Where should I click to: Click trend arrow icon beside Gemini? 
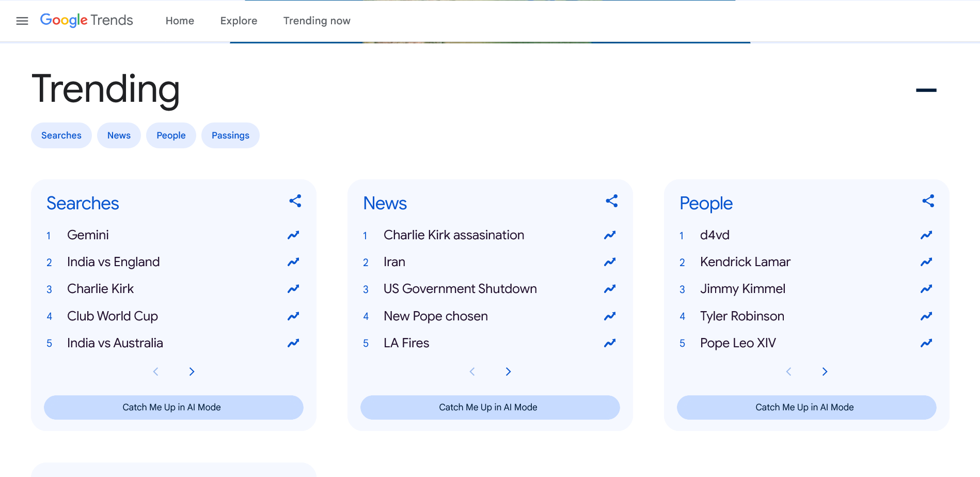pyautogui.click(x=293, y=235)
